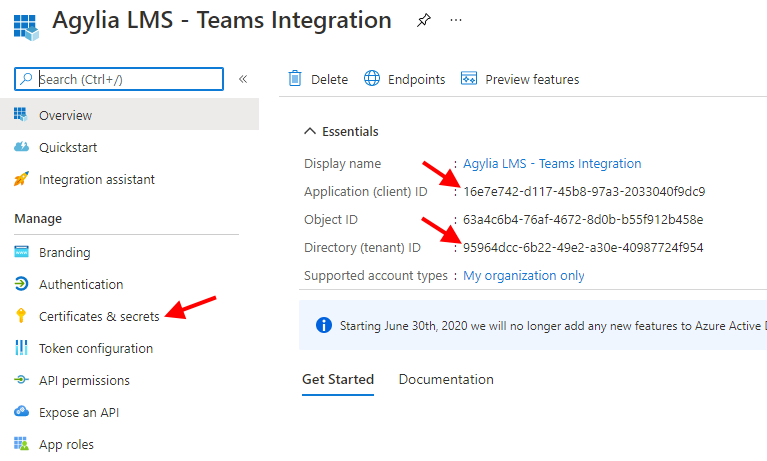This screenshot has height=461, width=767.
Task: Click the Application (client) ID value 16e7e742
Action: pos(584,191)
